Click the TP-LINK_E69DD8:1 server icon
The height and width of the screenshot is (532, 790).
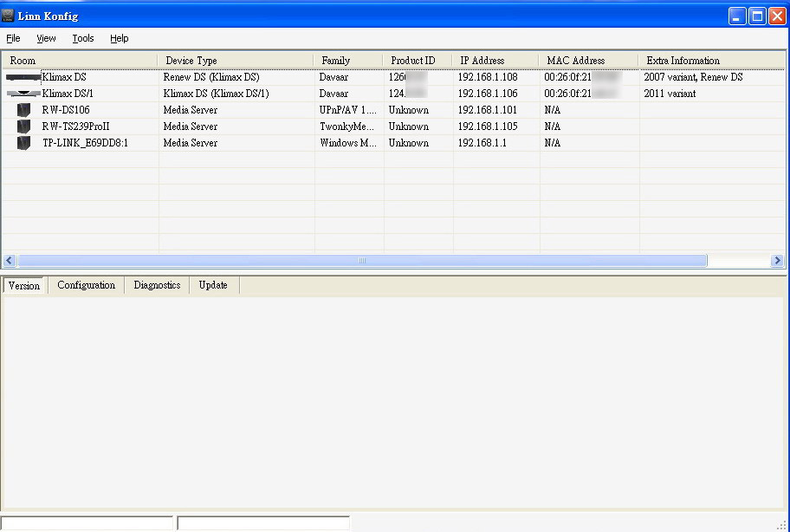click(23, 143)
